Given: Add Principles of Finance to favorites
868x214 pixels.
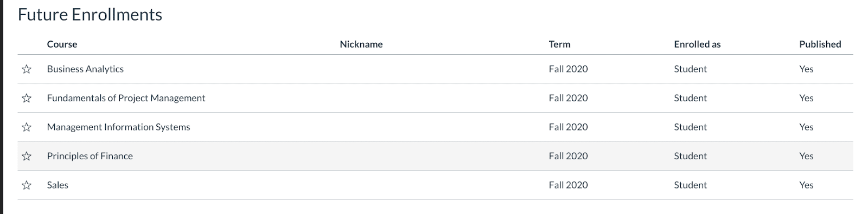Looking at the screenshot, I should 27,156.
